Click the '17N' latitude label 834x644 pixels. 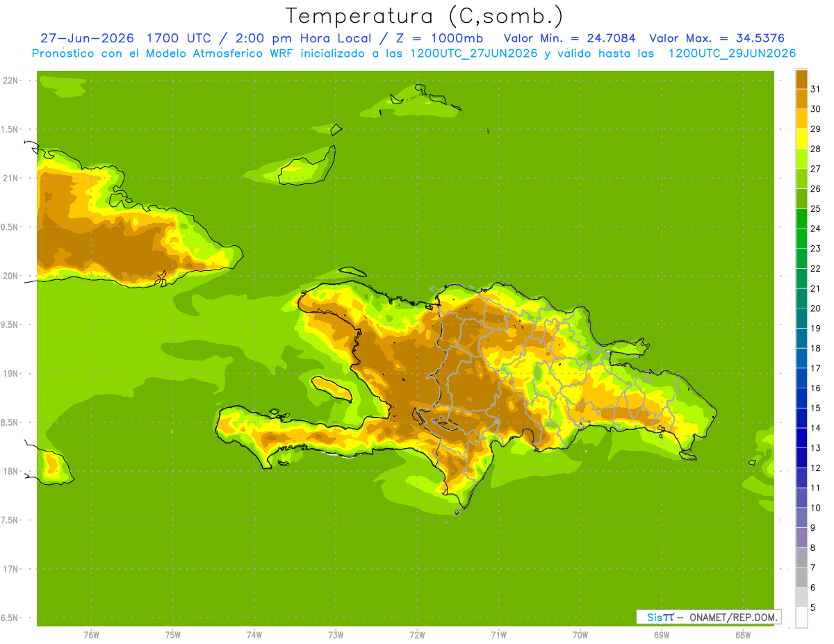(11, 569)
